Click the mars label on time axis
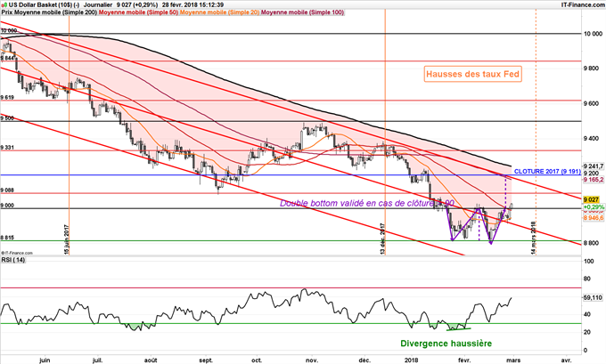The width and height of the screenshot is (606, 364). 513,360
